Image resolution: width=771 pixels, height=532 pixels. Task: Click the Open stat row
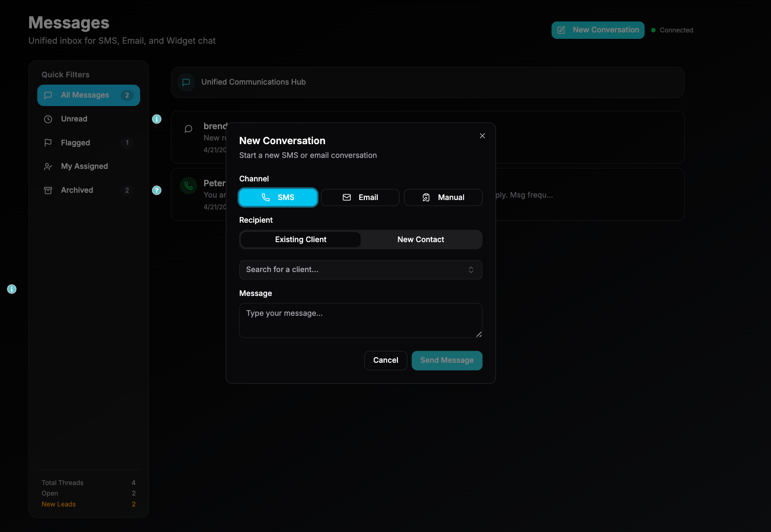tap(89, 493)
